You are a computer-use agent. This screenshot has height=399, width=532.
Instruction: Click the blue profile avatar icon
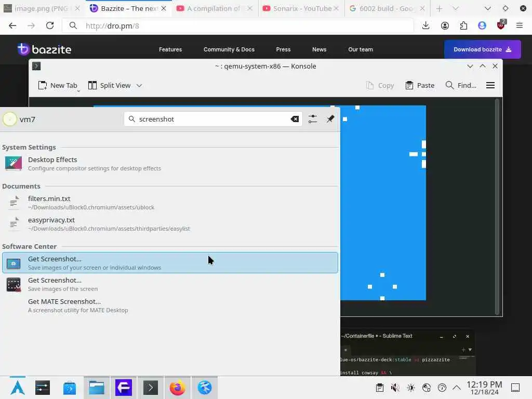tap(482, 26)
